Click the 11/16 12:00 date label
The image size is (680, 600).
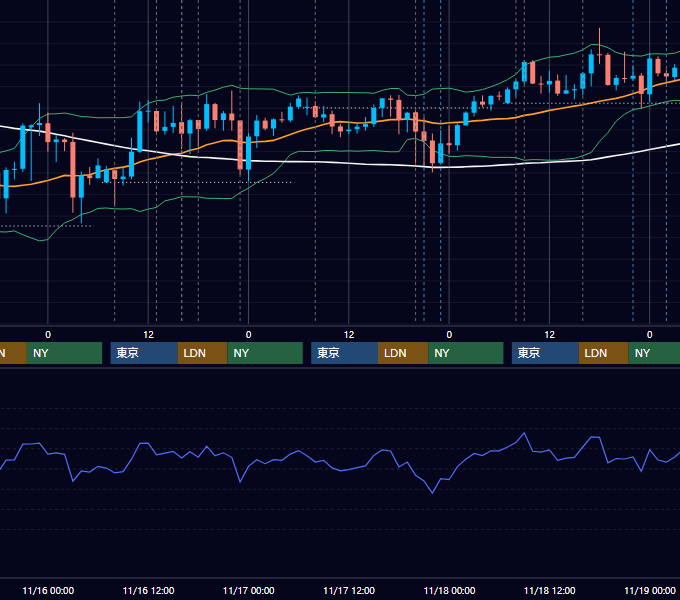[x=148, y=590]
